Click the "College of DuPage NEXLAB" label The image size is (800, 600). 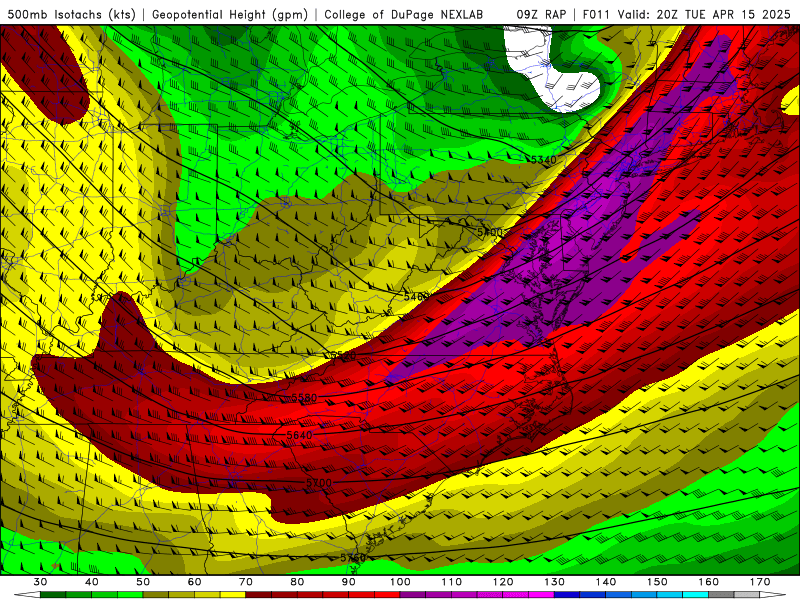click(x=404, y=15)
